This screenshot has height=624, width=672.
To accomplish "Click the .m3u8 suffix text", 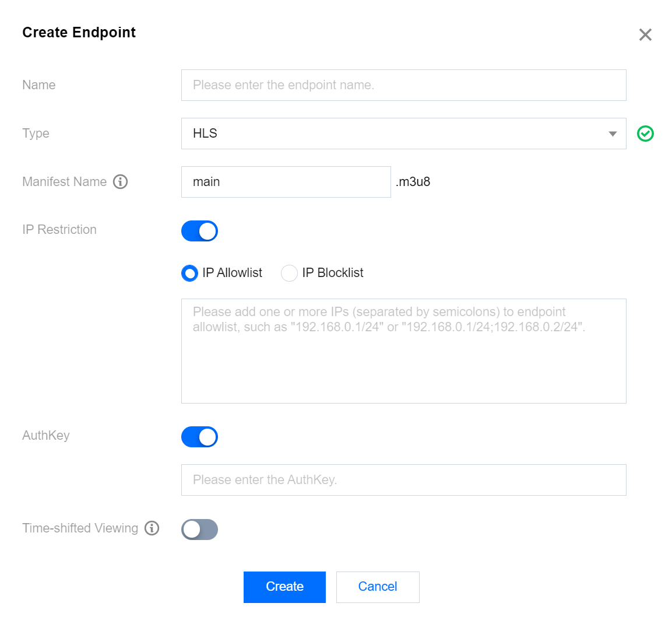I will pos(413,182).
